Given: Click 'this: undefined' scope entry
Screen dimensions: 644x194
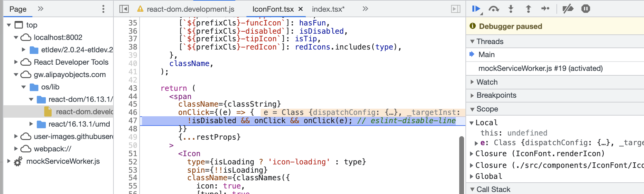Looking at the screenshot, I should pos(514,133).
